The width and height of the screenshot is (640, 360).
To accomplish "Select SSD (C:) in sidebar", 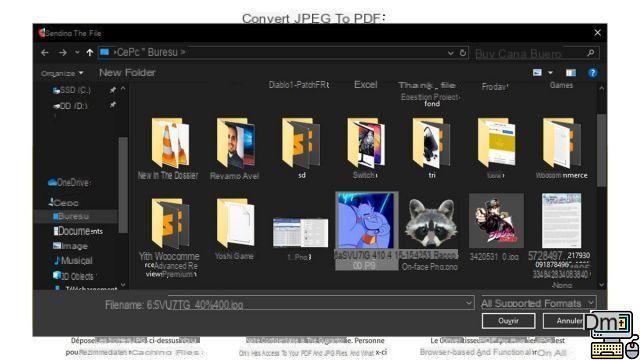I will tap(72, 90).
